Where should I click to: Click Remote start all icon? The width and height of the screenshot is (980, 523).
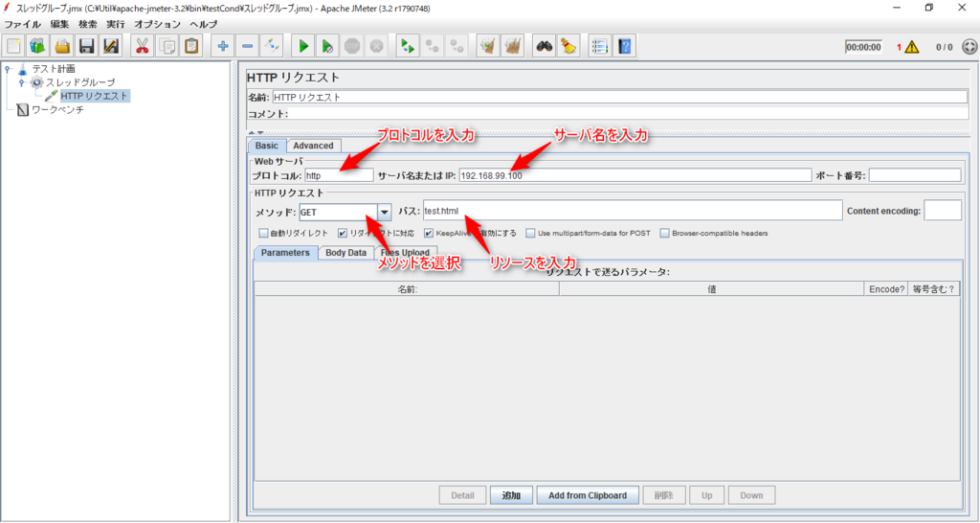click(x=408, y=46)
